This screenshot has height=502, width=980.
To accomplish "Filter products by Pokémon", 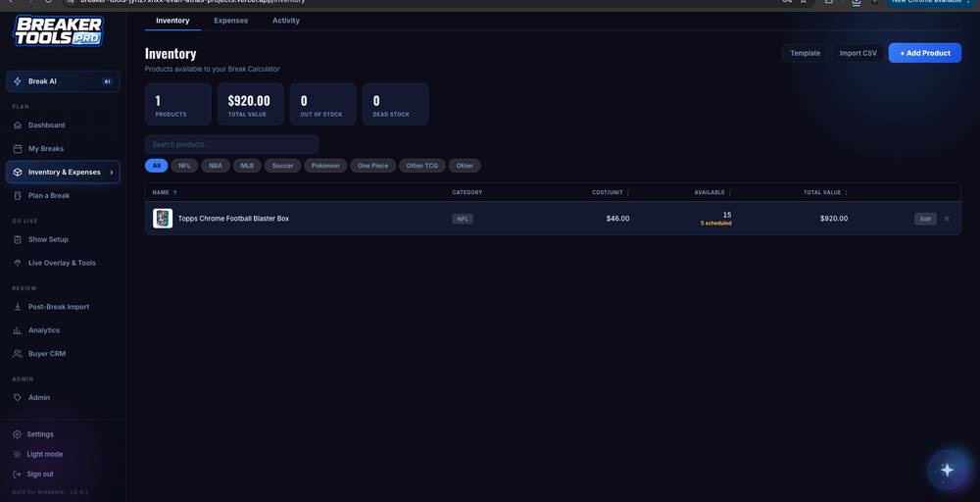I will [325, 166].
